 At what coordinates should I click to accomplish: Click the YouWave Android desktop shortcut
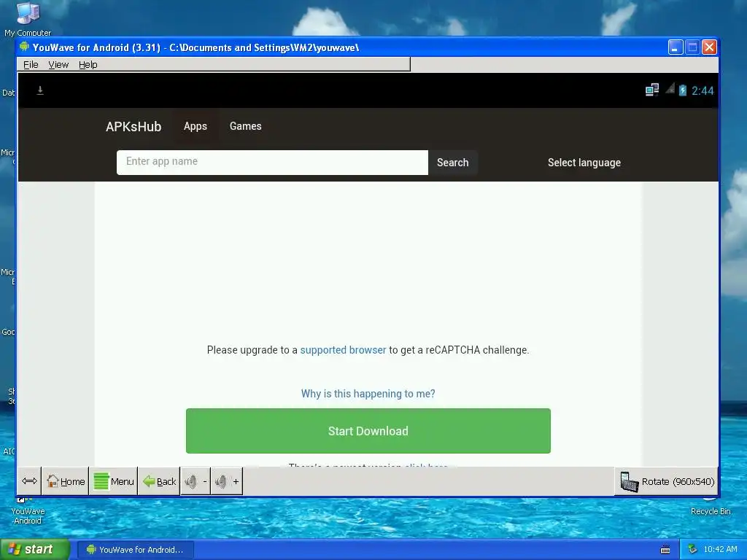[28, 511]
